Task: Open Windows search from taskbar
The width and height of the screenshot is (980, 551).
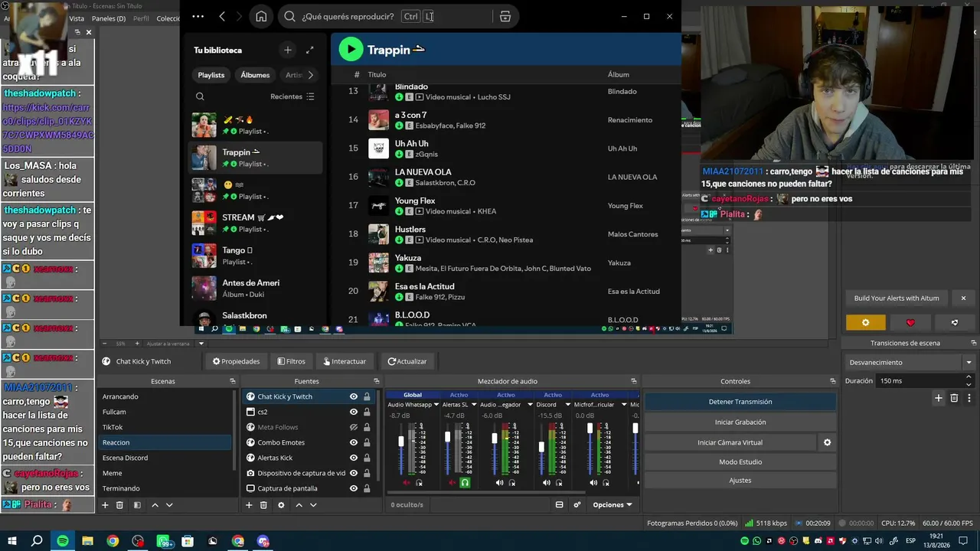Action: (x=37, y=541)
